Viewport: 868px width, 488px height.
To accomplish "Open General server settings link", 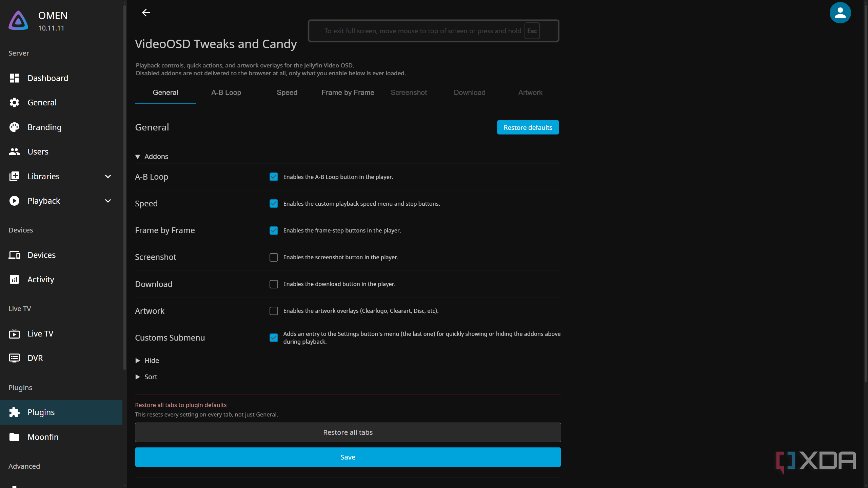I will (x=61, y=102).
